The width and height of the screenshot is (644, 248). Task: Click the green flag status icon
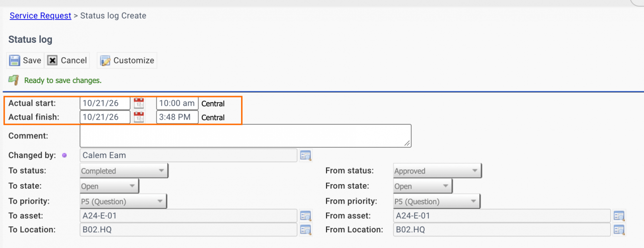14,80
